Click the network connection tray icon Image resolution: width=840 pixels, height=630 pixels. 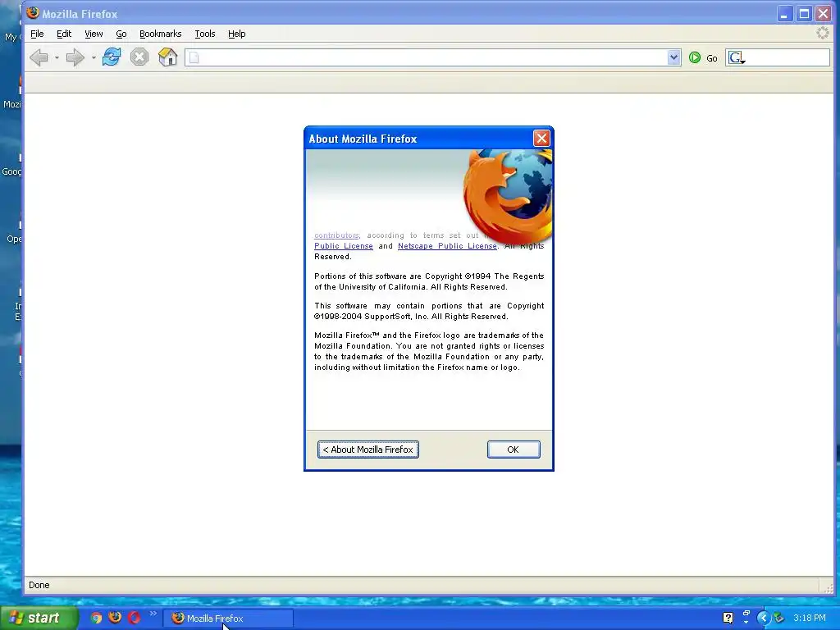tap(778, 618)
